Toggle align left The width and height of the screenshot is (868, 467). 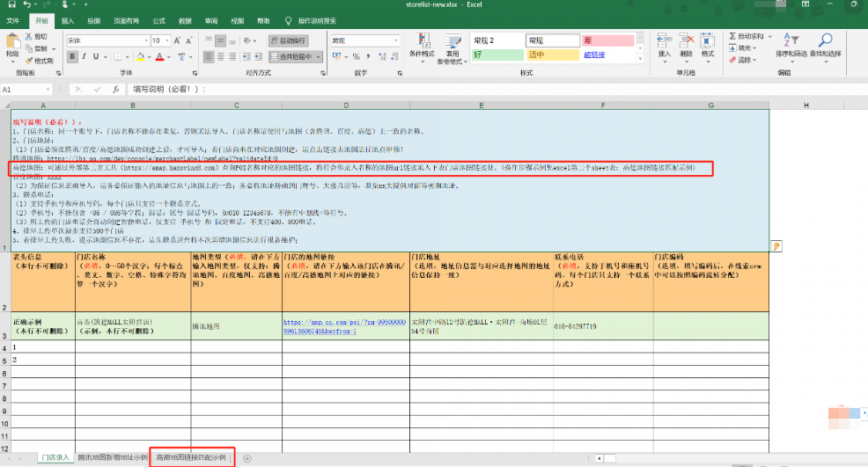click(x=209, y=56)
